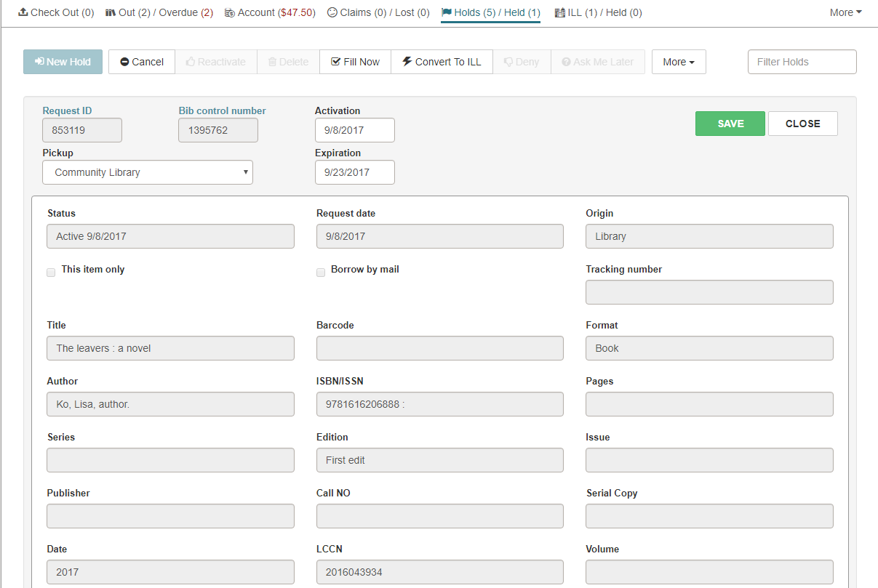878x588 pixels.
Task: Expand the More dropdown in toolbar
Action: tap(678, 62)
